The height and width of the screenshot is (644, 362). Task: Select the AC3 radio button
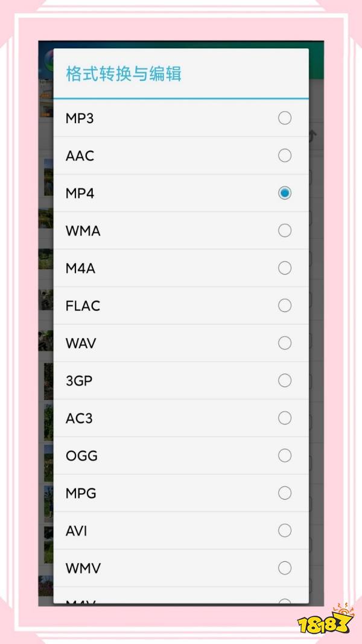pos(285,418)
